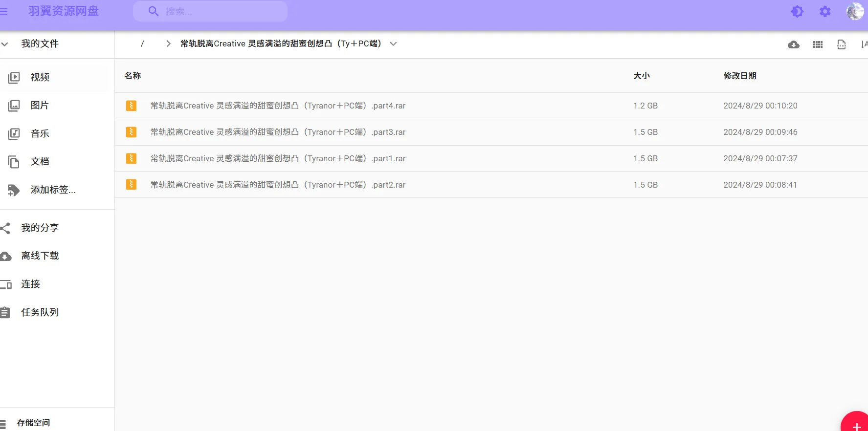This screenshot has height=431, width=868.
Task: Click the cloud download icon in toolbar
Action: pyautogui.click(x=793, y=44)
